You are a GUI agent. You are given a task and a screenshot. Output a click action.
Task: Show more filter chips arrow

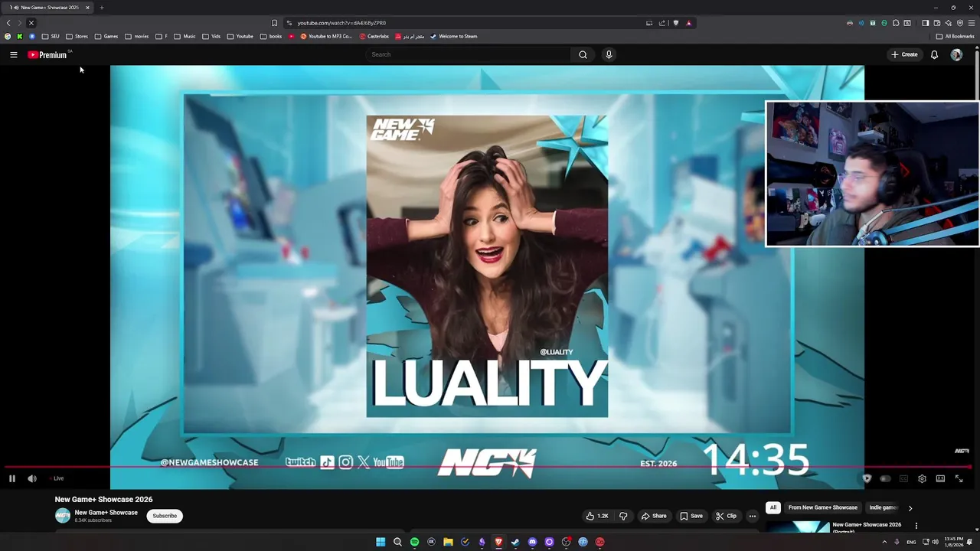click(x=910, y=508)
